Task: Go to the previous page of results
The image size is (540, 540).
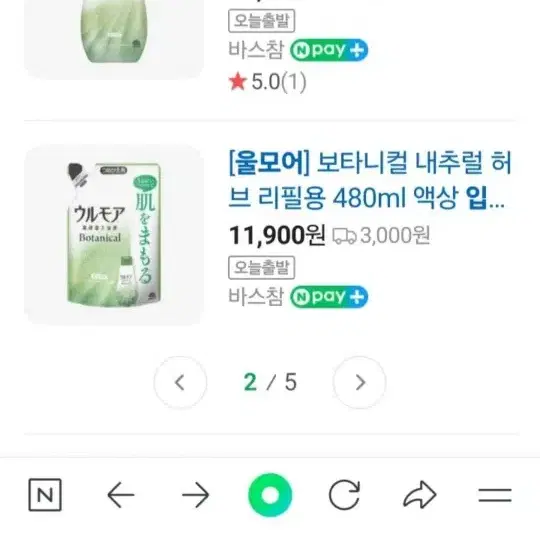Action: point(180,382)
